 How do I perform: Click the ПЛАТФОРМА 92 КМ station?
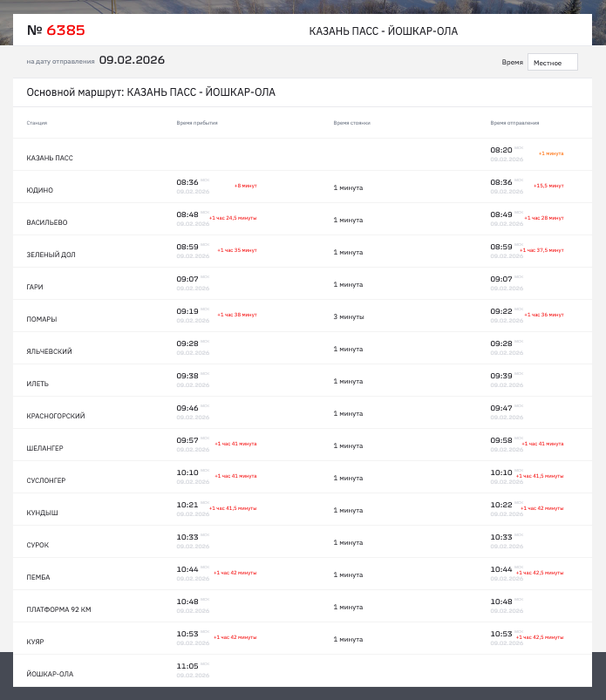58,609
